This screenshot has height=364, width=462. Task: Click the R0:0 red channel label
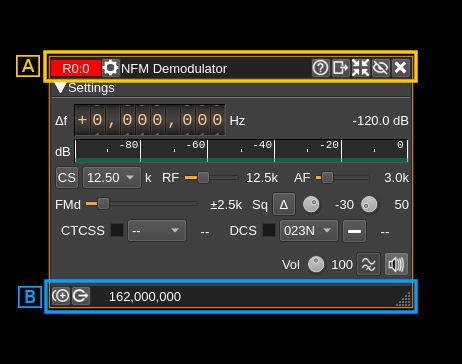click(x=76, y=68)
